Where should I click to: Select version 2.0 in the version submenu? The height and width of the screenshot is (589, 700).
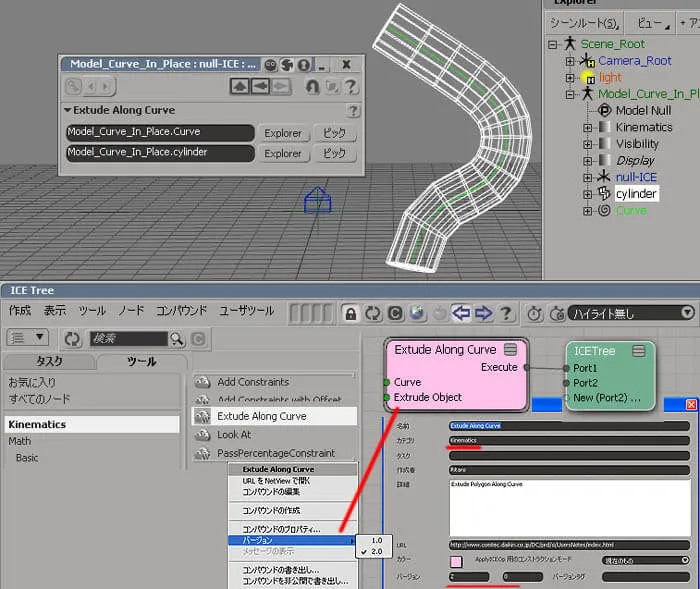374,551
